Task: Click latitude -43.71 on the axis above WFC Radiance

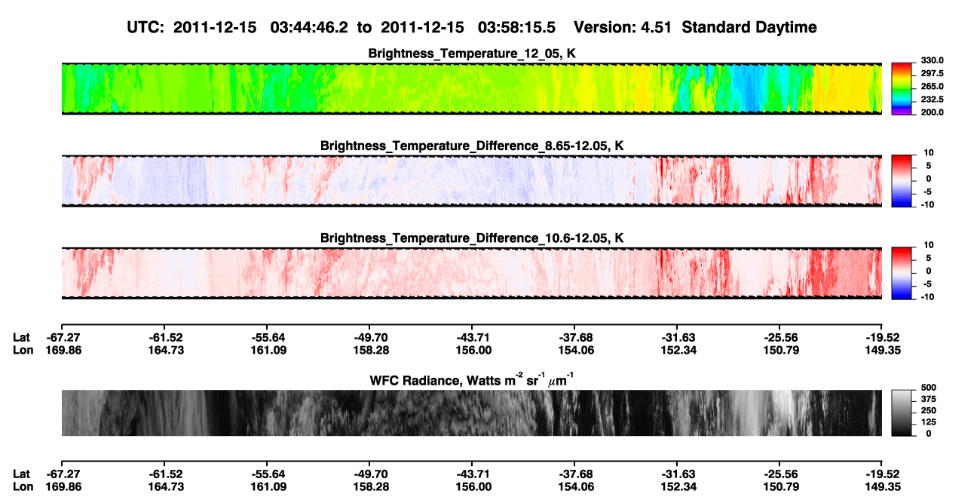Action: (x=473, y=338)
